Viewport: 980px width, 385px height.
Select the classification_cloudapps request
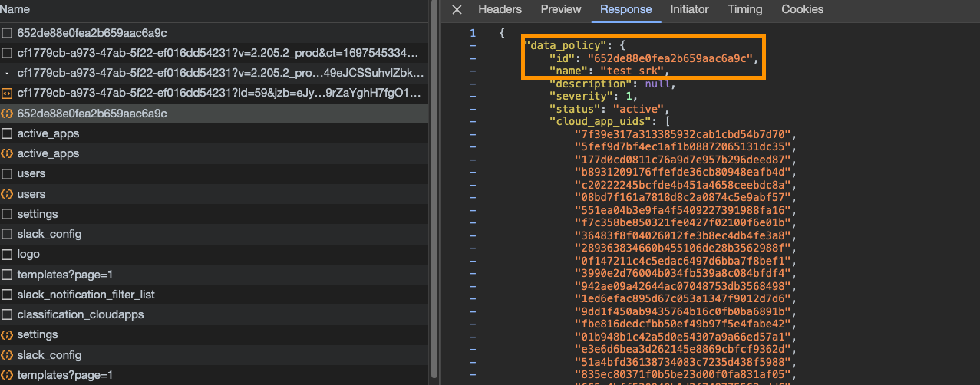[x=80, y=314]
